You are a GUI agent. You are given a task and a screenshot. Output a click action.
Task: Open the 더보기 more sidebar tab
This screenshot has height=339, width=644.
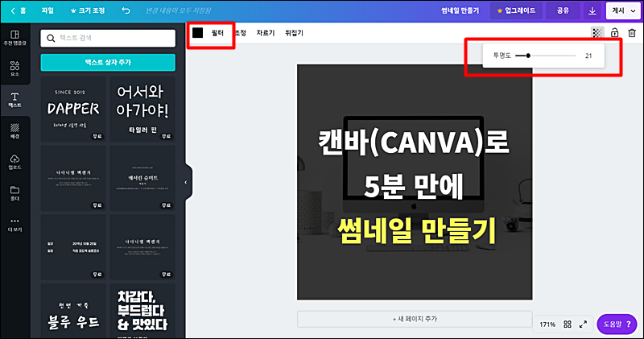click(x=14, y=225)
